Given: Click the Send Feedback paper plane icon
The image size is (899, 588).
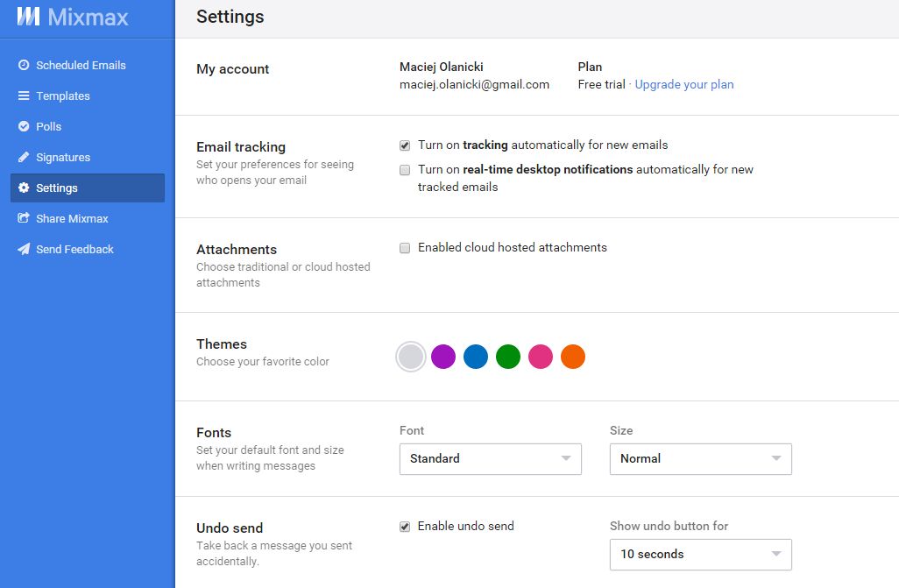Looking at the screenshot, I should [24, 250].
